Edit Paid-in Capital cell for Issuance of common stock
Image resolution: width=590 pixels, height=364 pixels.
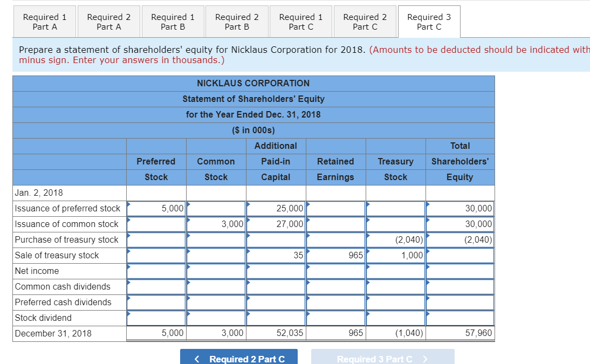click(276, 224)
